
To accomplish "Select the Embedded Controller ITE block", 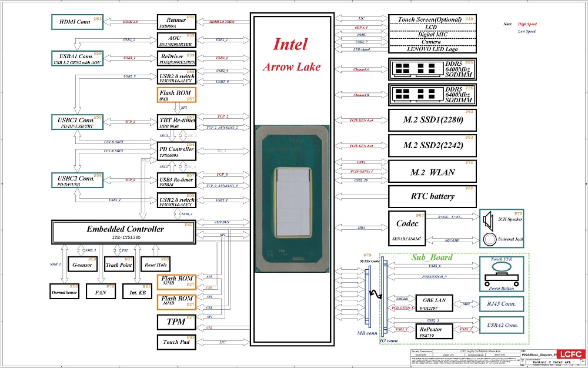I will coord(123,232).
